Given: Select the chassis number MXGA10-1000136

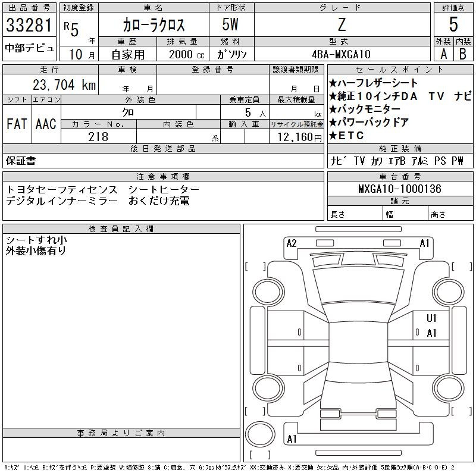Looking at the screenshot, I should tap(400, 189).
